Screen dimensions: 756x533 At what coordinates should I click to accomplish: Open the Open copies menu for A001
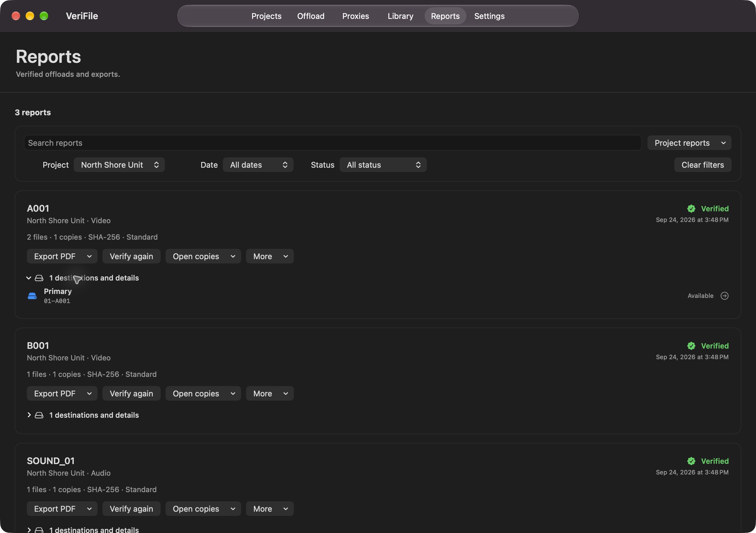click(x=203, y=256)
